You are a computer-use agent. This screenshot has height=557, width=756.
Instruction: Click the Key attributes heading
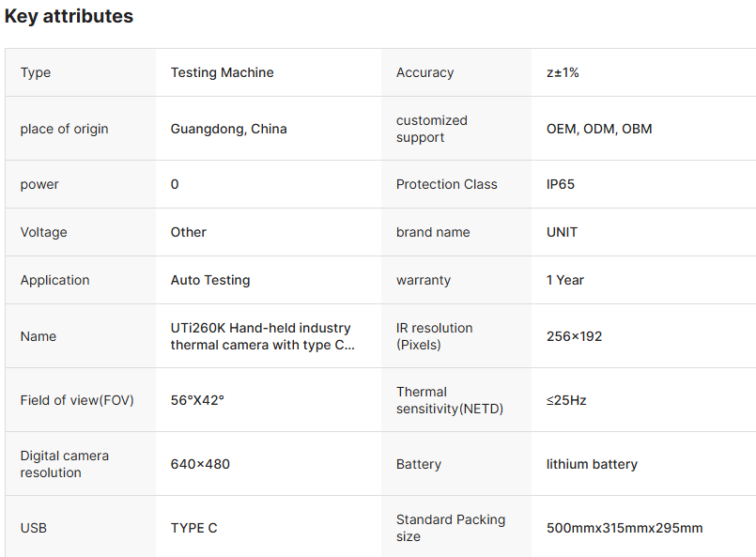pyautogui.click(x=69, y=16)
